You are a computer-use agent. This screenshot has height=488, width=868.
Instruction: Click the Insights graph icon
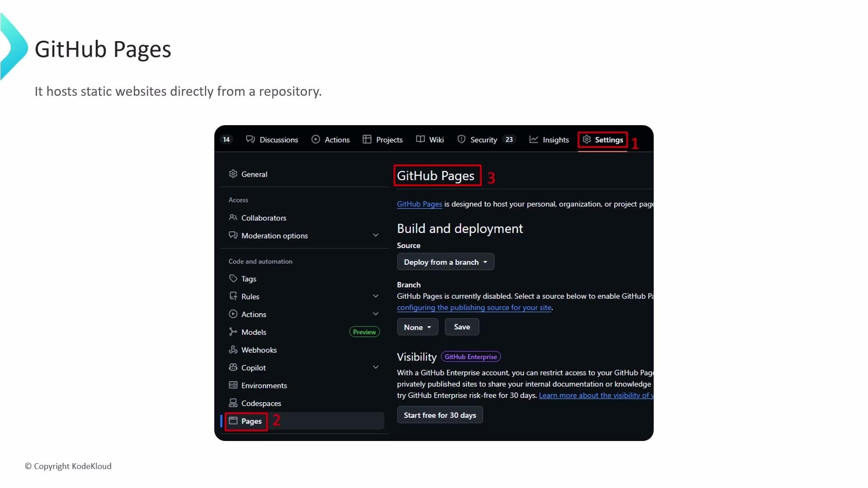(x=534, y=139)
